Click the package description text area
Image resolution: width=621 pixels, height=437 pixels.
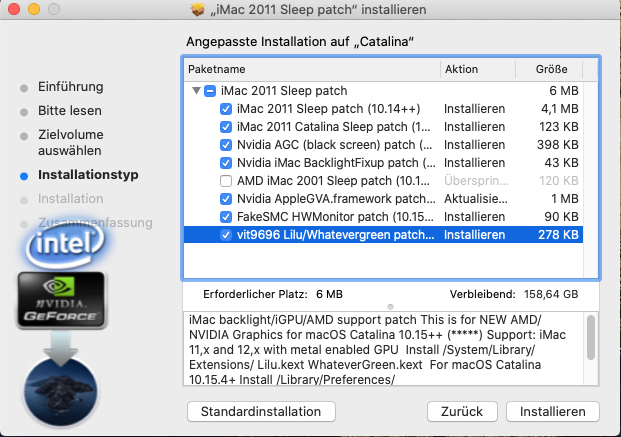[x=384, y=349]
